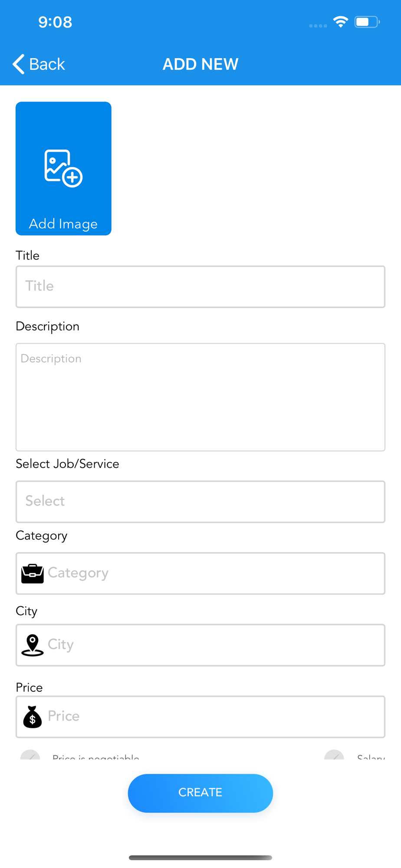Tap the Back chevron arrow
Viewport: 401px width, 868px height.
pyautogui.click(x=18, y=64)
